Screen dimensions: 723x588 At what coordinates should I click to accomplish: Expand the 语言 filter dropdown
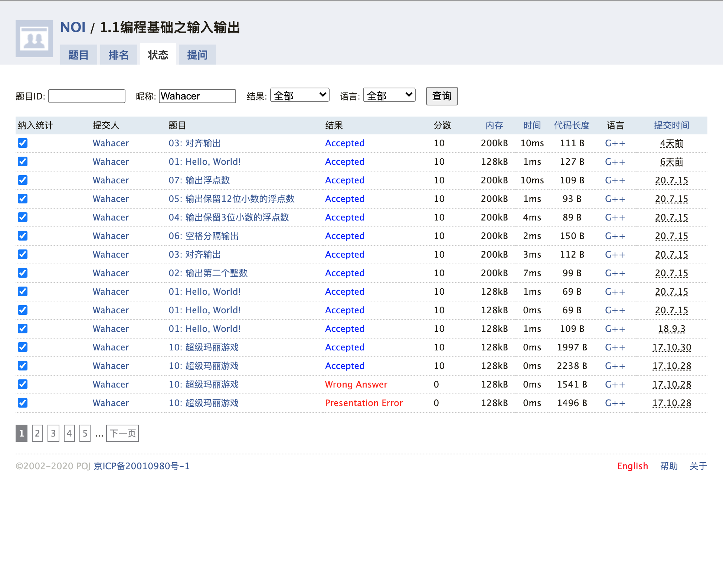(x=389, y=95)
